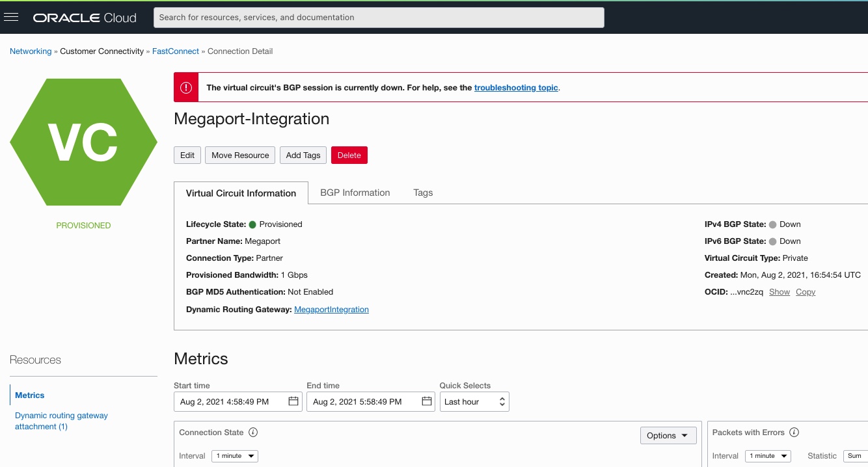The image size is (868, 467).
Task: Open the End time calendar picker icon
Action: point(427,401)
